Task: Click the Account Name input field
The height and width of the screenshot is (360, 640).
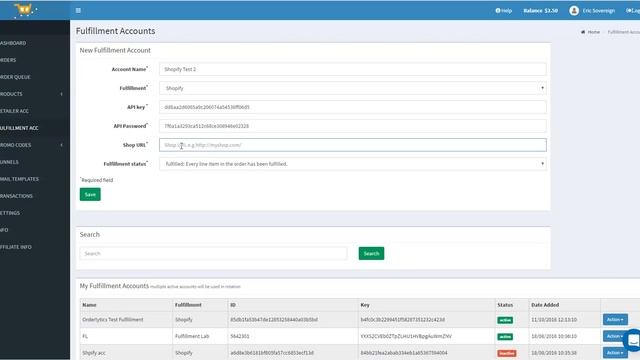Action: tap(353, 69)
